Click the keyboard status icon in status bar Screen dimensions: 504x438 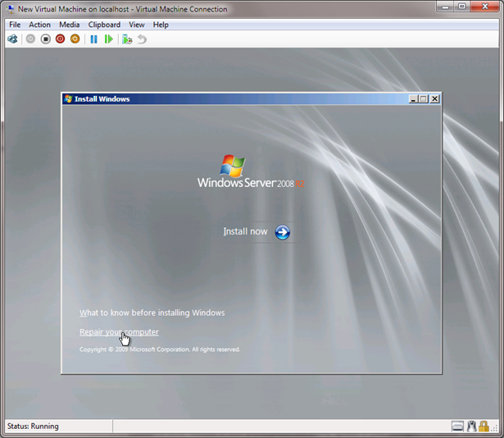(457, 427)
